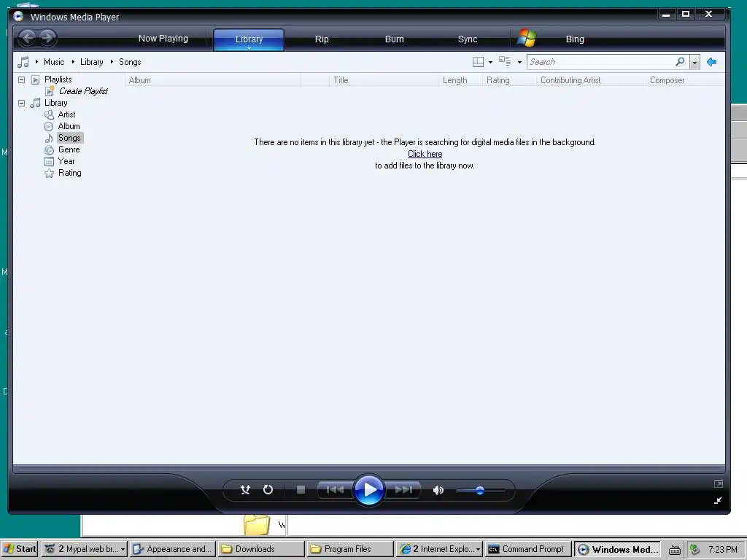Switch to Program Files taskbar window
The height and width of the screenshot is (560, 747).
350,549
